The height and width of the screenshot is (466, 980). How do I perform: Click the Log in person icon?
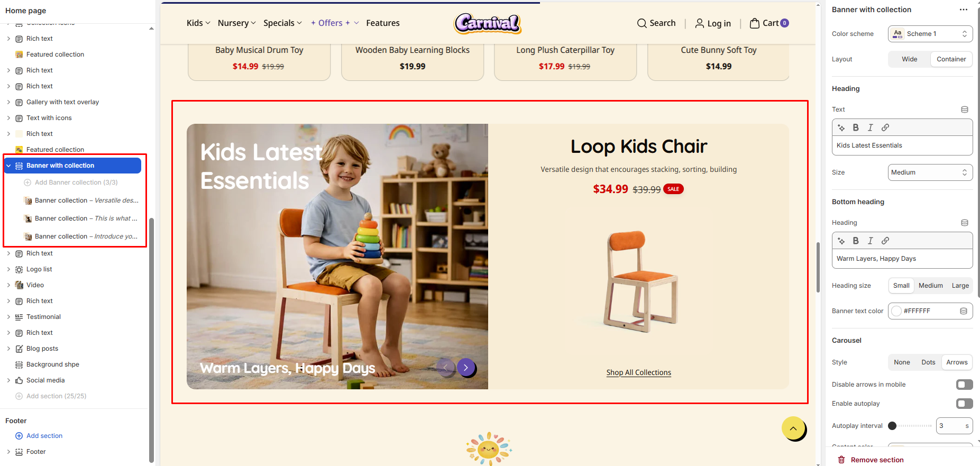[699, 23]
